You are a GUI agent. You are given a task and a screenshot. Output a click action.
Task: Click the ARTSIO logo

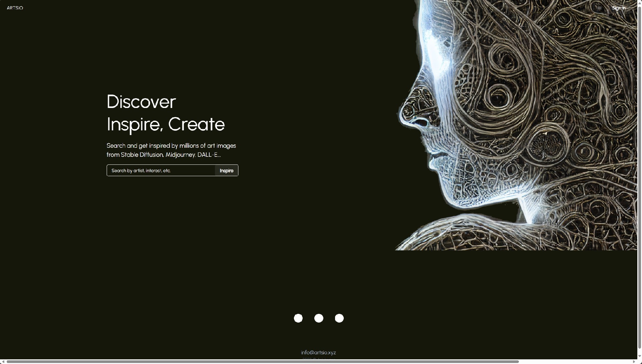[15, 8]
